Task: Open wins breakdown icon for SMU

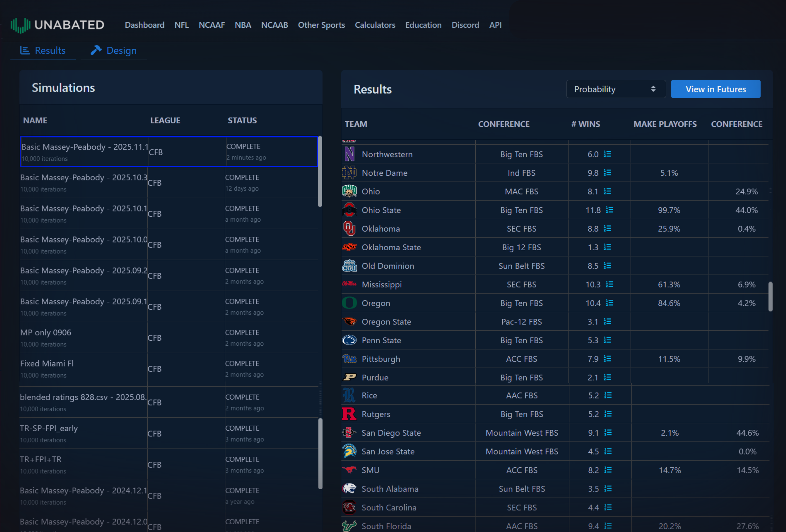Action: tap(608, 470)
